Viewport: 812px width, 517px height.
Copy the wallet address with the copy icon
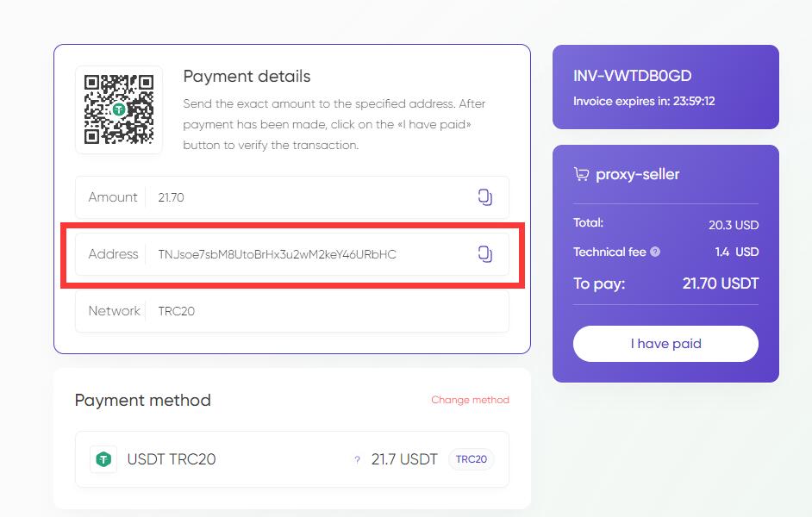point(484,253)
